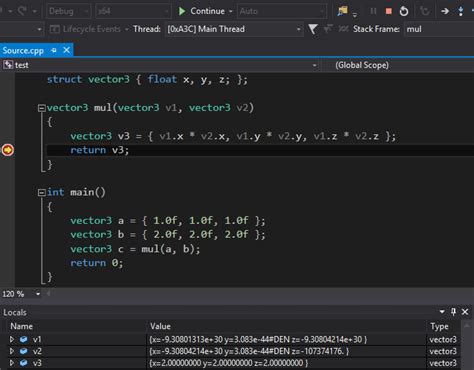Click the redo arrow icon in toolbar
Screen dimensions: 474x370
(x=23, y=11)
